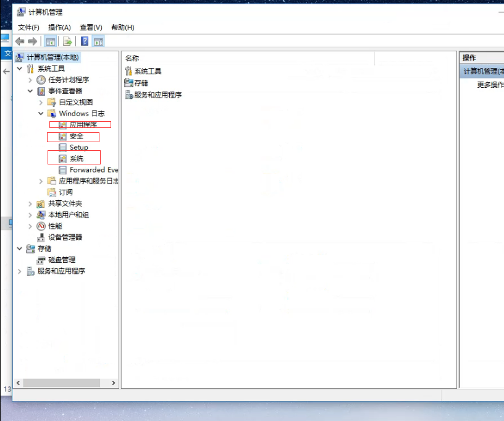
Task: Select Forwarded Events log entry
Action: pos(94,170)
